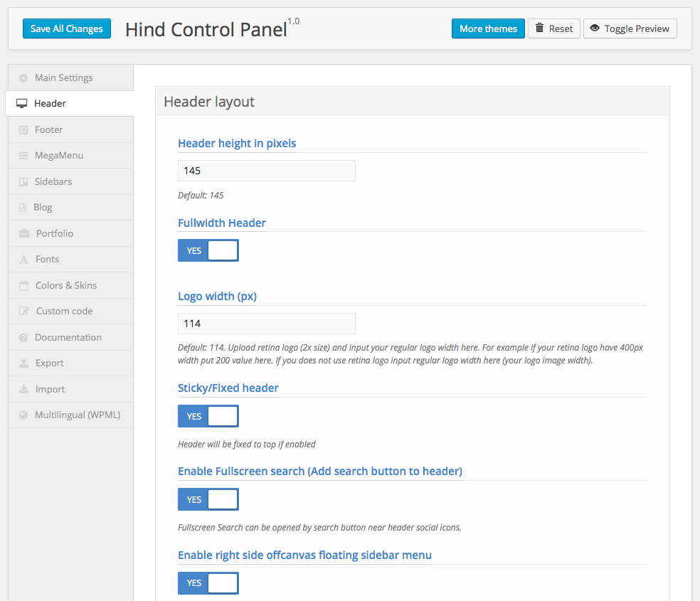This screenshot has width=700, height=601.
Task: Click the Fonts letter icon
Action: click(x=23, y=260)
